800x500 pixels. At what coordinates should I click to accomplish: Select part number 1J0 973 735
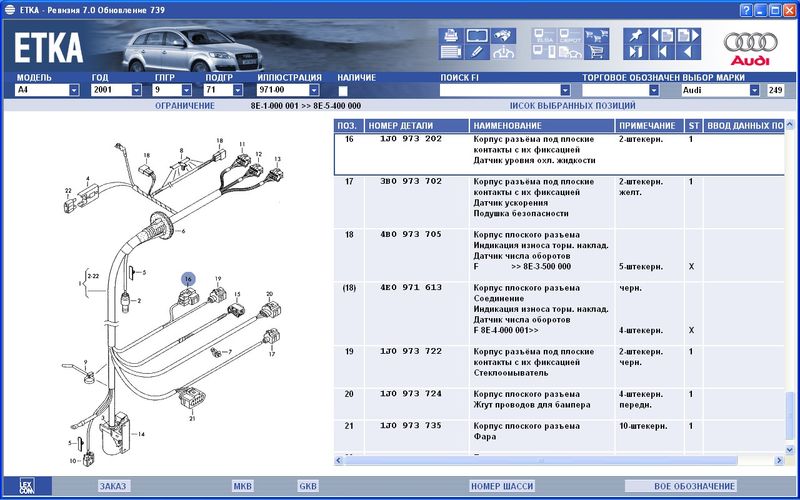click(411, 426)
